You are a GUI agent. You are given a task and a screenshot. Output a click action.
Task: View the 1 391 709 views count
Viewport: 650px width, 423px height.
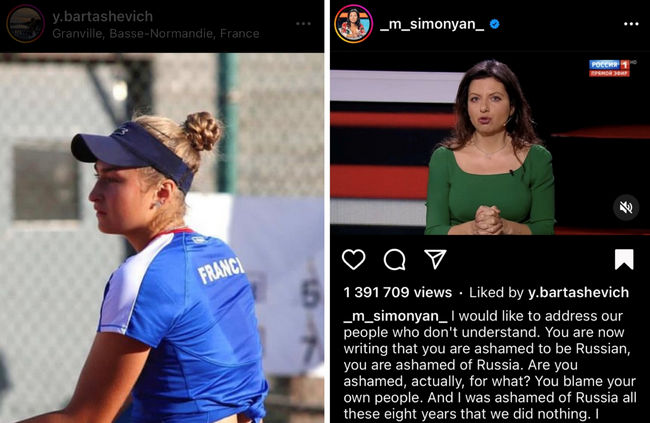tap(398, 292)
